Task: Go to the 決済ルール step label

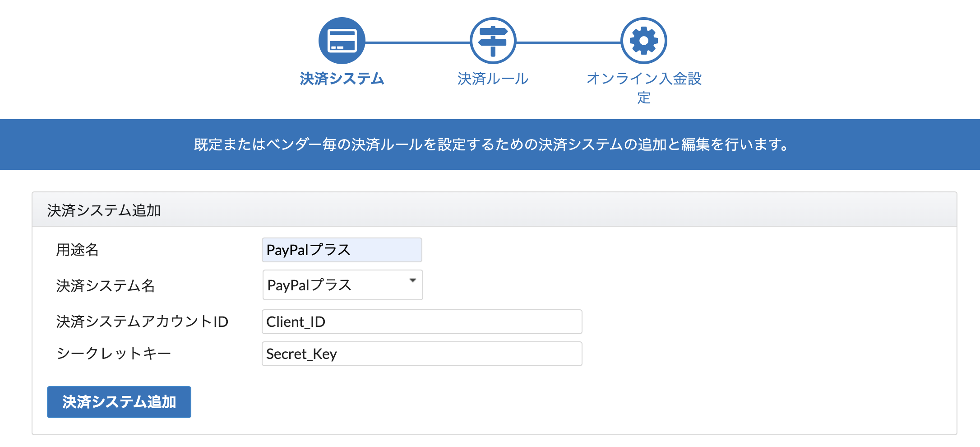Action: [x=493, y=79]
